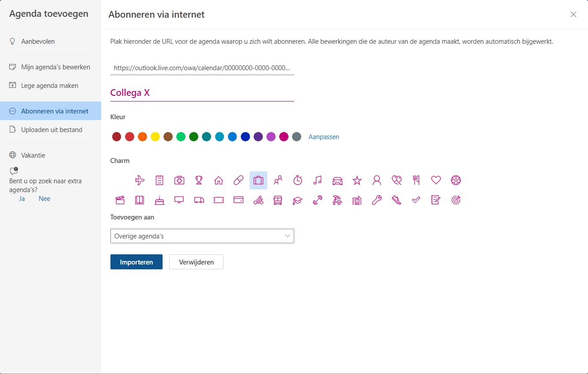Select the heart charm

436,180
